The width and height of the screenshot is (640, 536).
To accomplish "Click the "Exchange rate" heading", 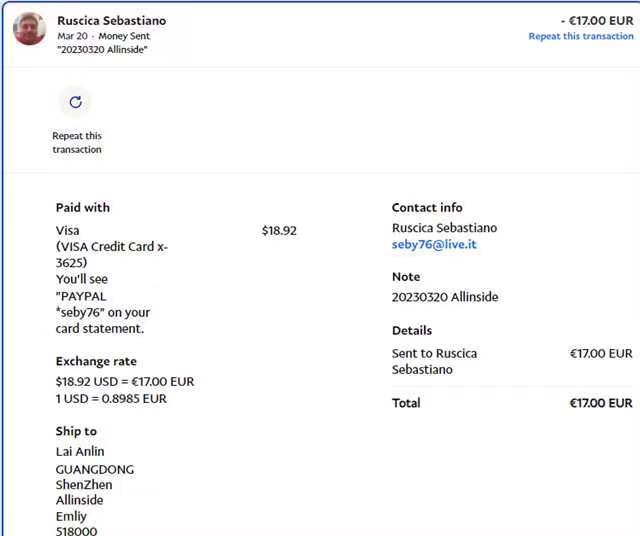I will click(x=96, y=362).
